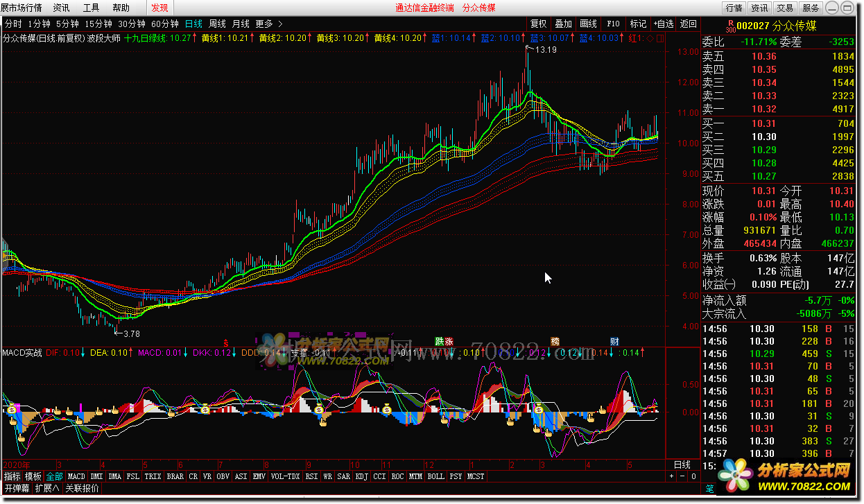Viewport: 864px width, 504px height.
Task: Select the BRAR indicator
Action: click(x=175, y=476)
